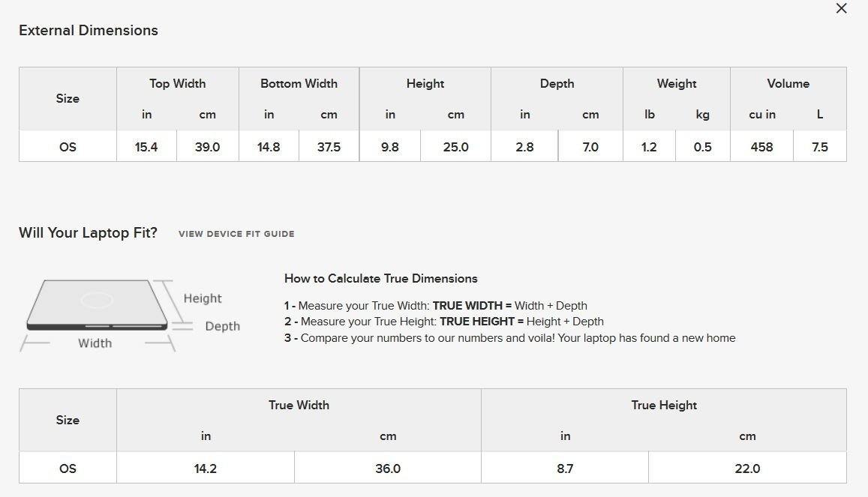Select the Bottom Width column header
This screenshot has height=497, width=868.
[299, 84]
